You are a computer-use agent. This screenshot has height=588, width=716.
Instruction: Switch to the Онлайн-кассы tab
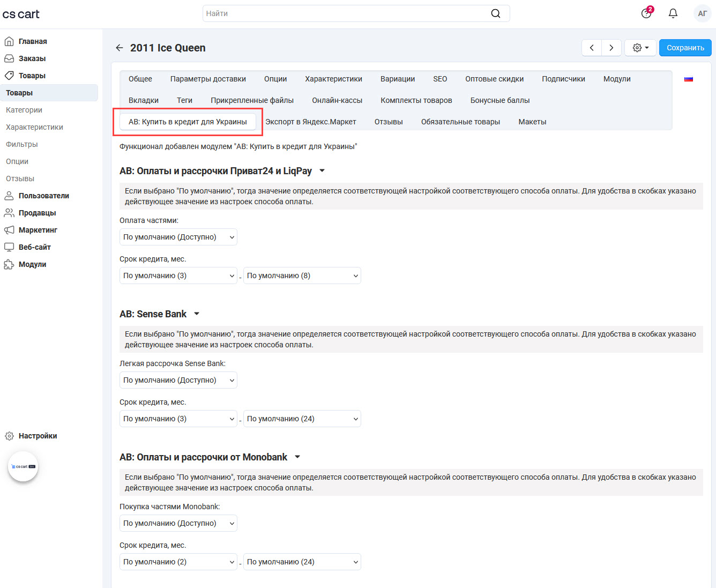pos(337,100)
